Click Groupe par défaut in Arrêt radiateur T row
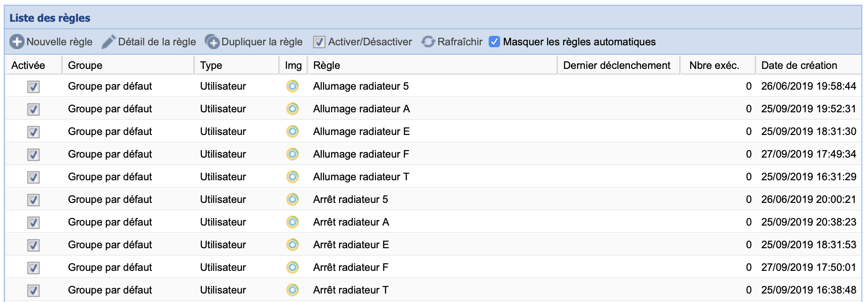The width and height of the screenshot is (868, 302). pyautogui.click(x=110, y=290)
